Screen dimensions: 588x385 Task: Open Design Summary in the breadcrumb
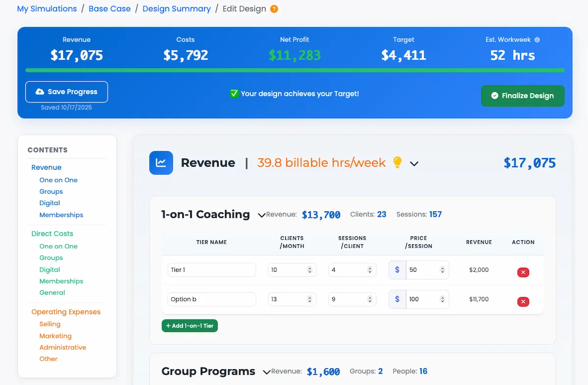click(x=176, y=8)
